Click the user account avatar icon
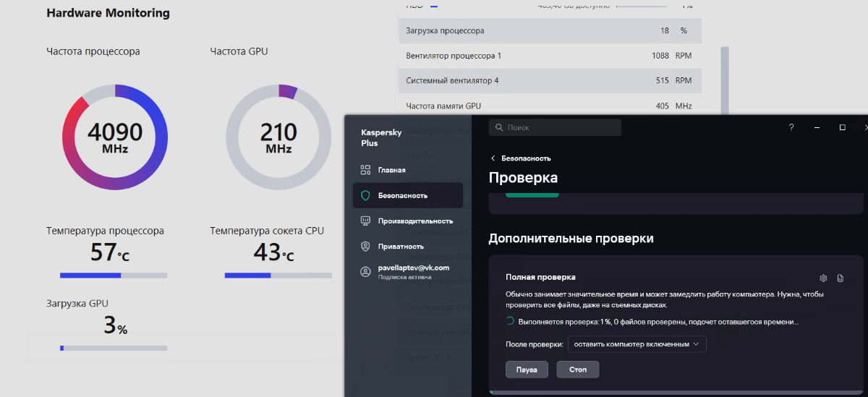 point(365,271)
